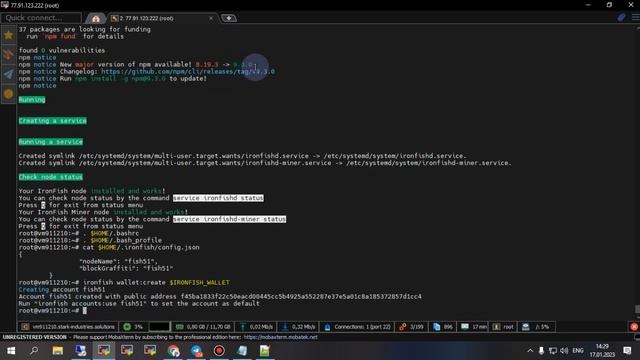
Task: Close the remote monitoring bar with red X
Action: (634, 327)
